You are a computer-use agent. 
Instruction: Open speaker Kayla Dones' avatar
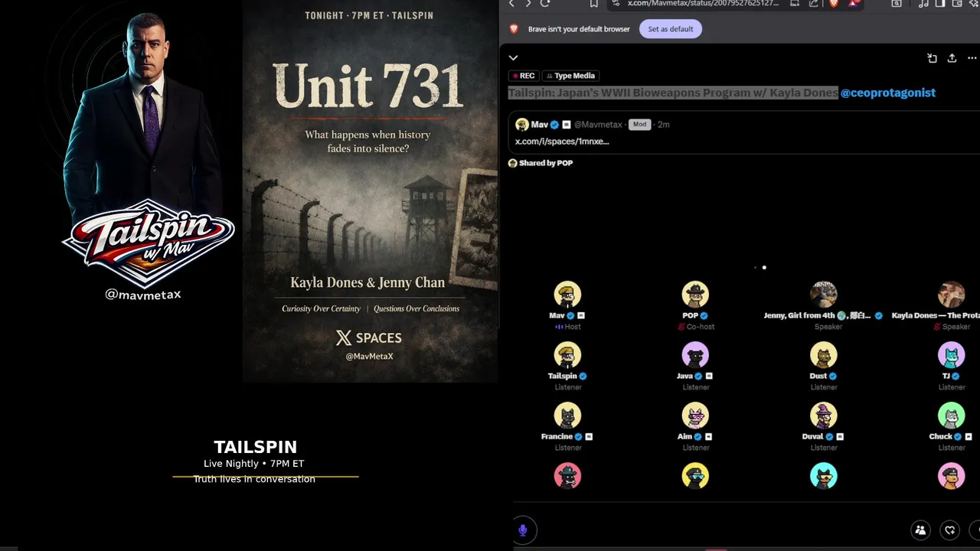(952, 295)
